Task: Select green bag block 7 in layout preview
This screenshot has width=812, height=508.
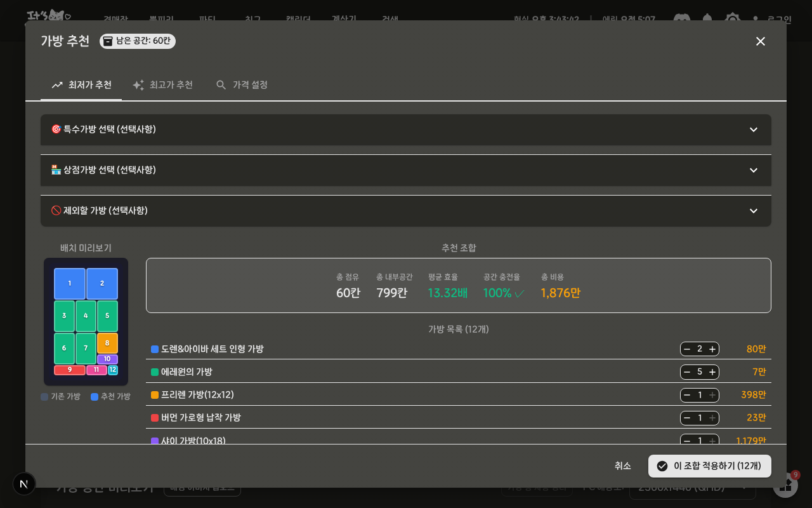Action: coord(86,349)
